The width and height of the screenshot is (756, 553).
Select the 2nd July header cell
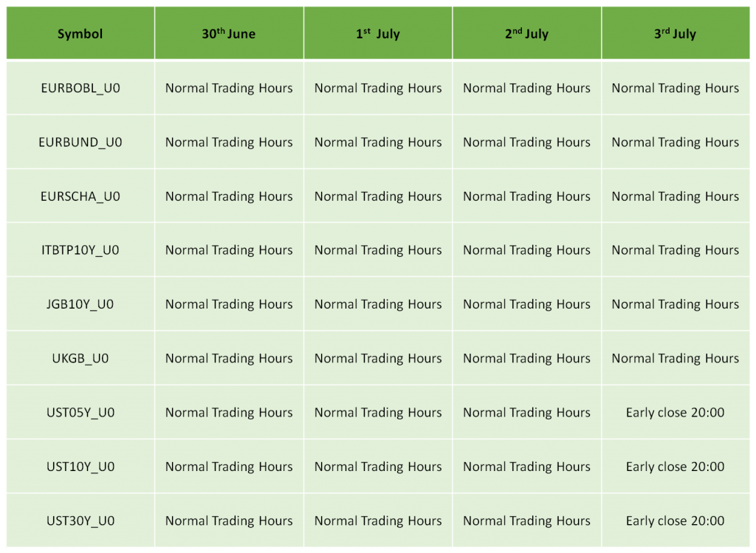(x=527, y=33)
